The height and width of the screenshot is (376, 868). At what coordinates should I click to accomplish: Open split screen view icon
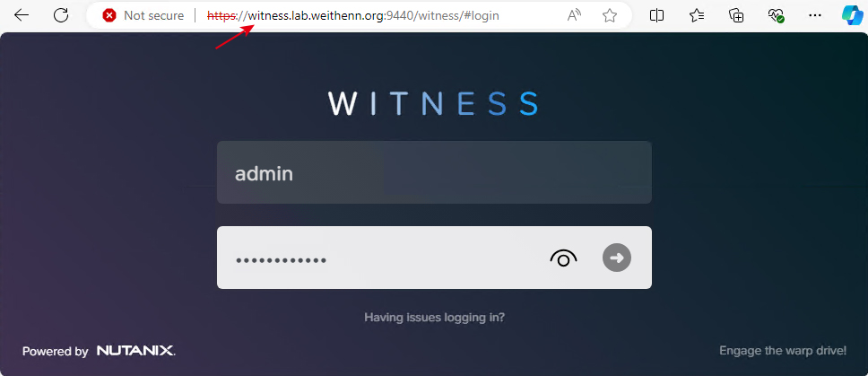pyautogui.click(x=656, y=15)
